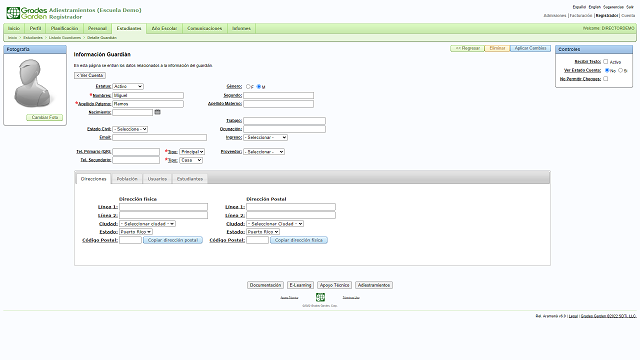Open physical address Estado dropdown
Screen dimensions: 640x360
pos(136,232)
